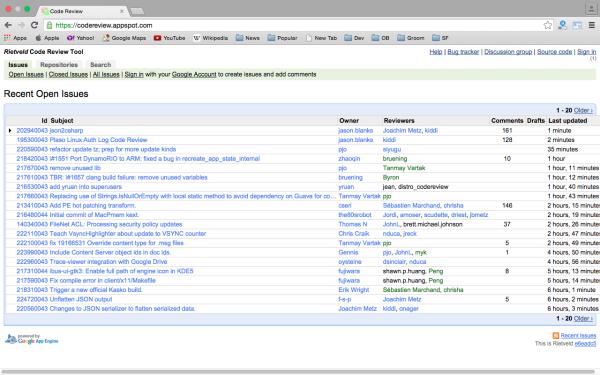This screenshot has height=375, width=600.
Task: Open the Dev bookmarks folder
Action: pyautogui.click(x=354, y=38)
